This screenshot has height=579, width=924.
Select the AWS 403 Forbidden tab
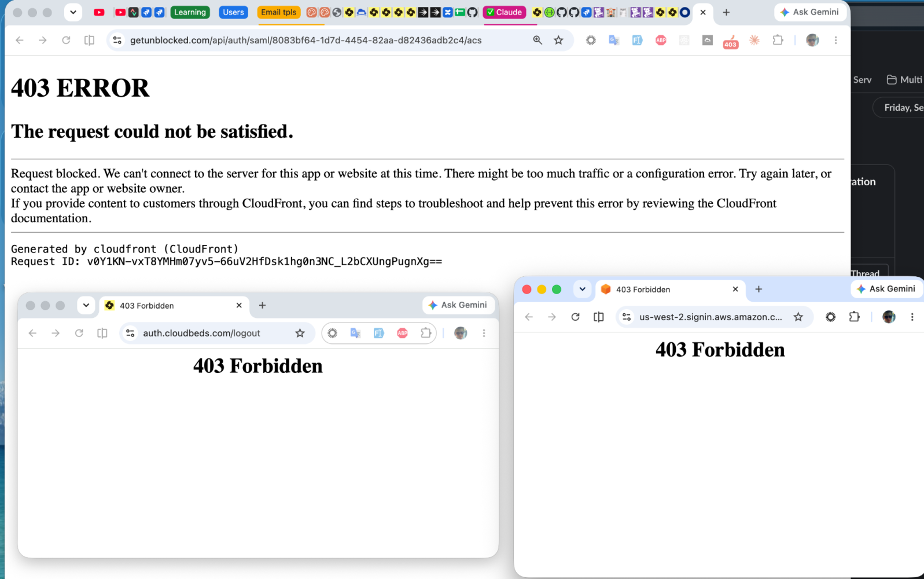[x=671, y=289]
